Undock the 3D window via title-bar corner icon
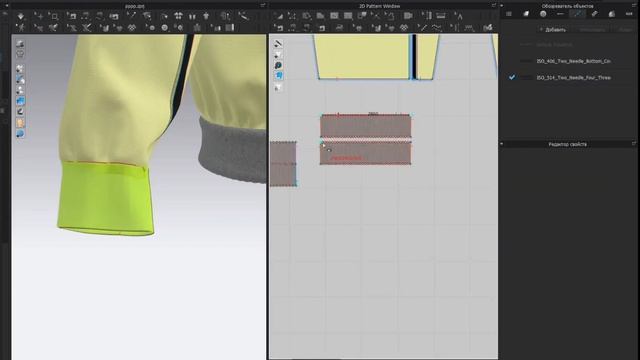The width and height of the screenshot is (640, 360). pos(263,5)
